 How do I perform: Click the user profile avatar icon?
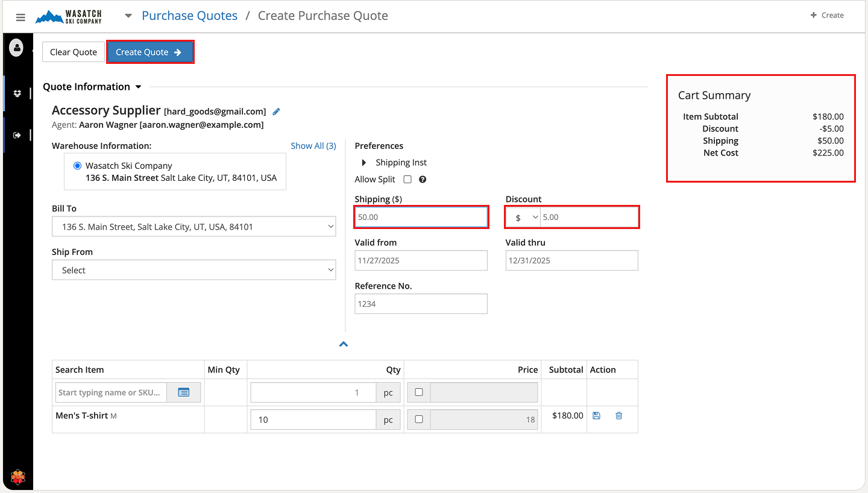coord(17,48)
